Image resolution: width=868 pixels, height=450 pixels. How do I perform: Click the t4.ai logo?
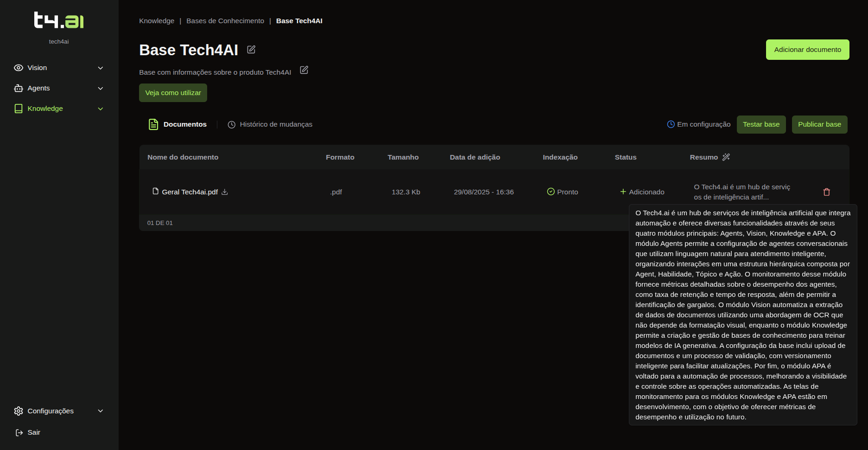59,20
